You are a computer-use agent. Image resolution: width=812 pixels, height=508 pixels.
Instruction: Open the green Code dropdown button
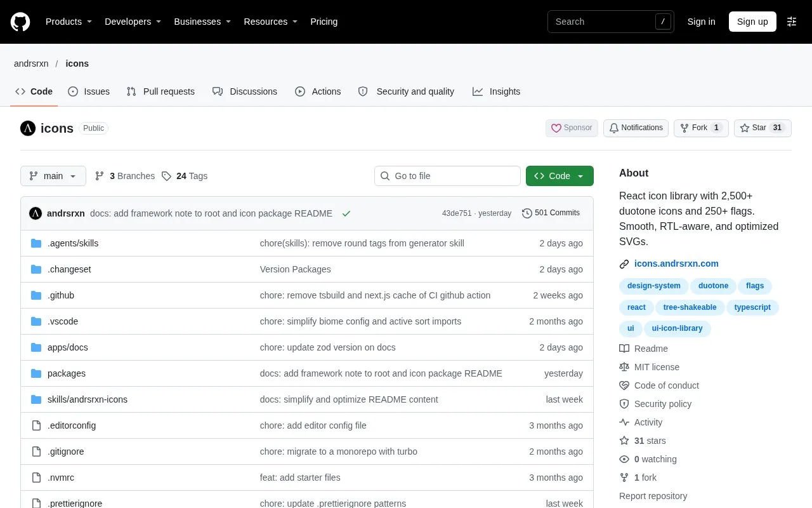pyautogui.click(x=560, y=176)
